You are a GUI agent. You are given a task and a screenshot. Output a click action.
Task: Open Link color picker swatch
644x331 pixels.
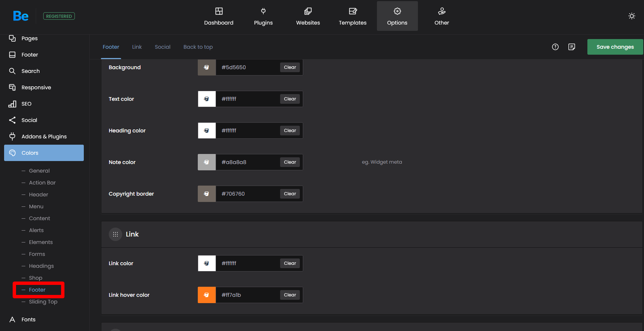[207, 263]
